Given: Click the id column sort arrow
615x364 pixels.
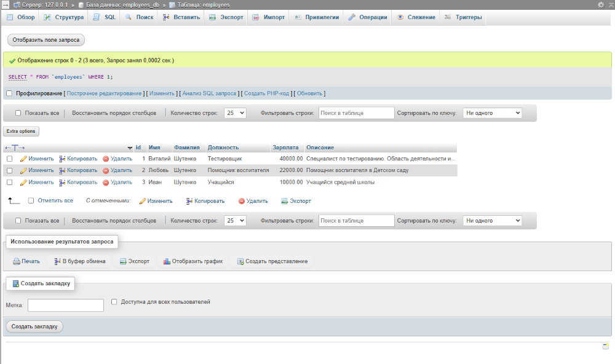Looking at the screenshot, I should (x=130, y=147).
